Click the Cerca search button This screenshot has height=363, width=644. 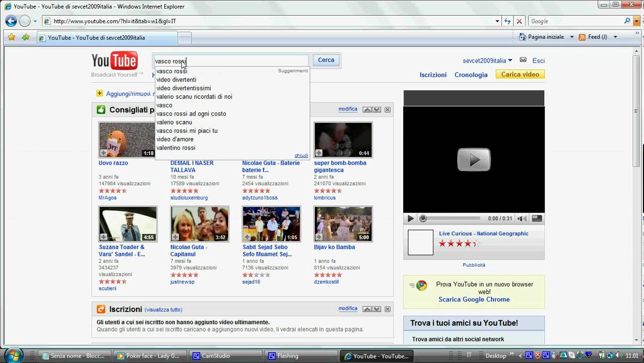coord(326,60)
